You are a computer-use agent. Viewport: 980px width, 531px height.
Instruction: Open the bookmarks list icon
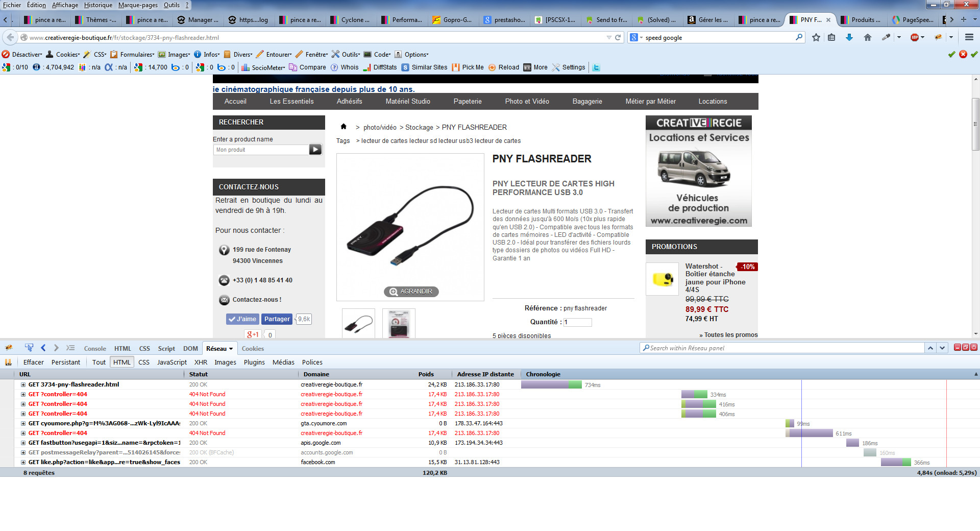[x=831, y=37]
